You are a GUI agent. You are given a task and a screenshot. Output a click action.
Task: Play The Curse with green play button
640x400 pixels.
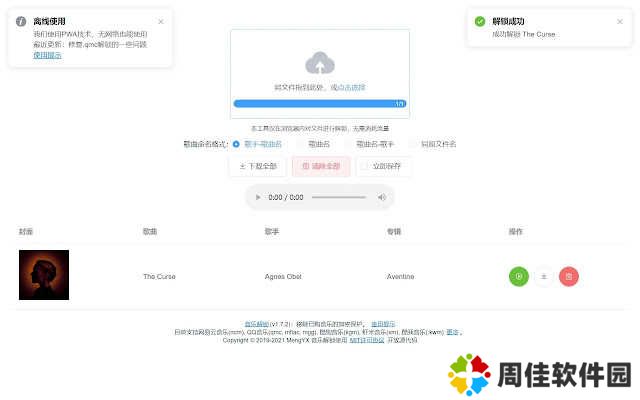click(518, 276)
